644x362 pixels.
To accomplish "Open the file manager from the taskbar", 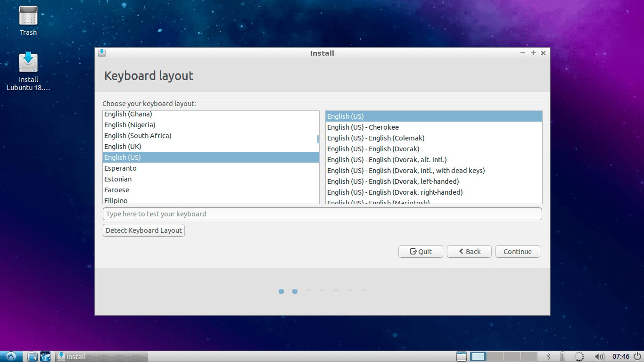I will coord(32,356).
